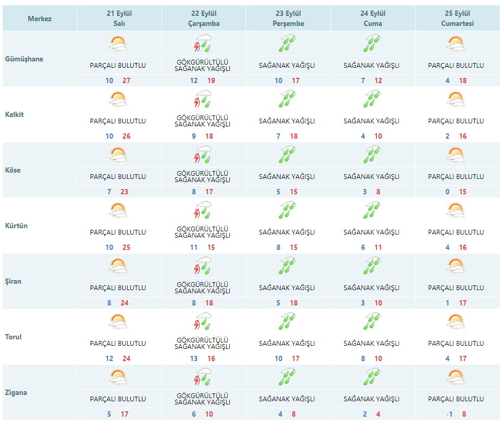
Task: Open the Gümüşhane row label
Action: pyautogui.click(x=24, y=59)
